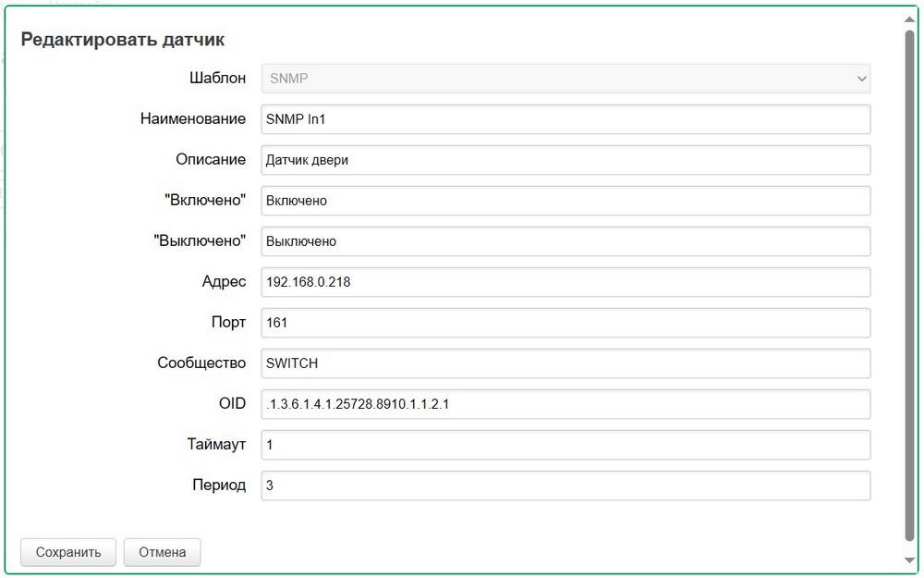
Task: Click the Сообщество field containing SWITCH
Action: pos(565,363)
